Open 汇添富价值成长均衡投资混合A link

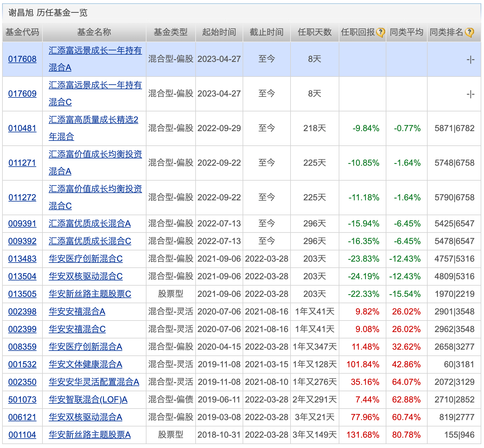95,163
